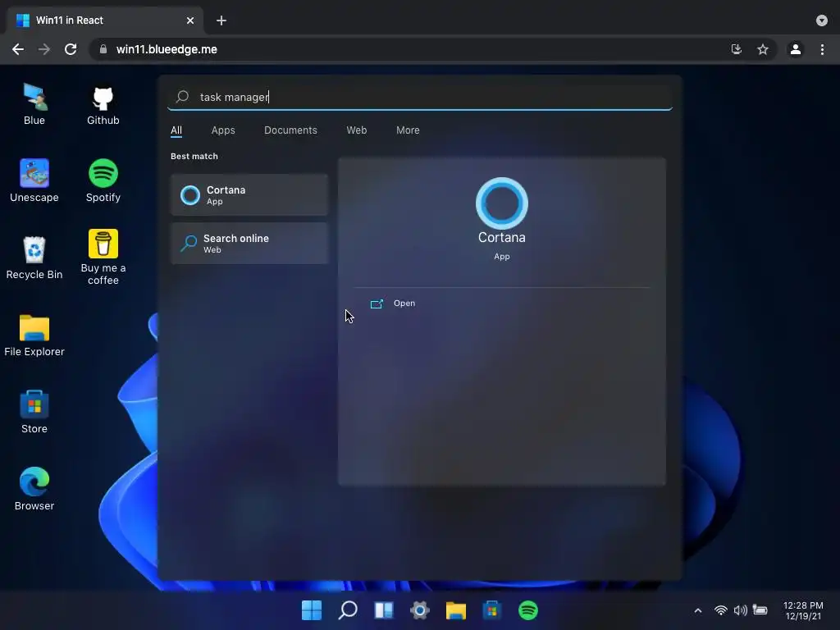Click the install app icon in address bar
This screenshot has height=630, width=840.
pyautogui.click(x=737, y=49)
